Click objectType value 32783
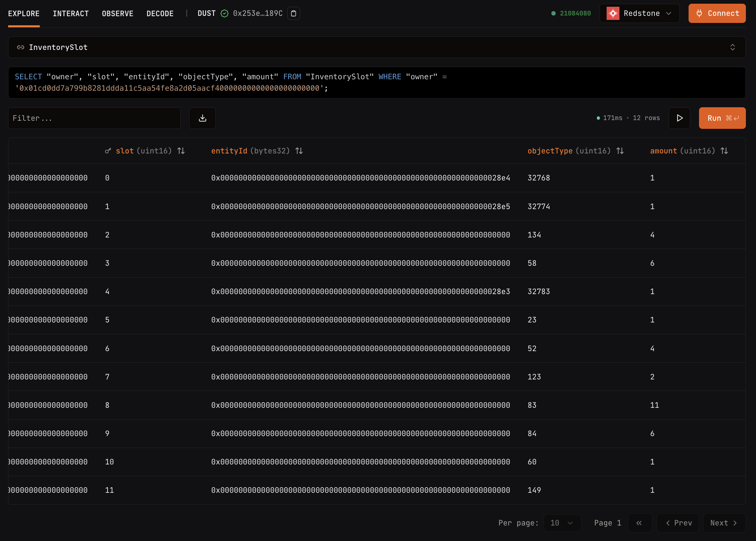 click(x=539, y=291)
